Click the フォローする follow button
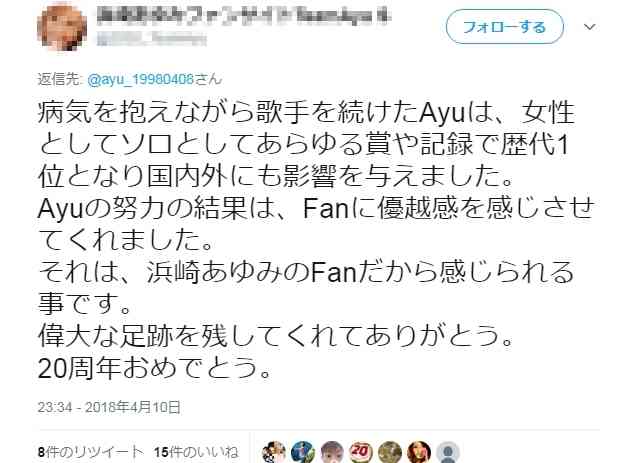Viewport: 632px width, 463px height. point(504,27)
